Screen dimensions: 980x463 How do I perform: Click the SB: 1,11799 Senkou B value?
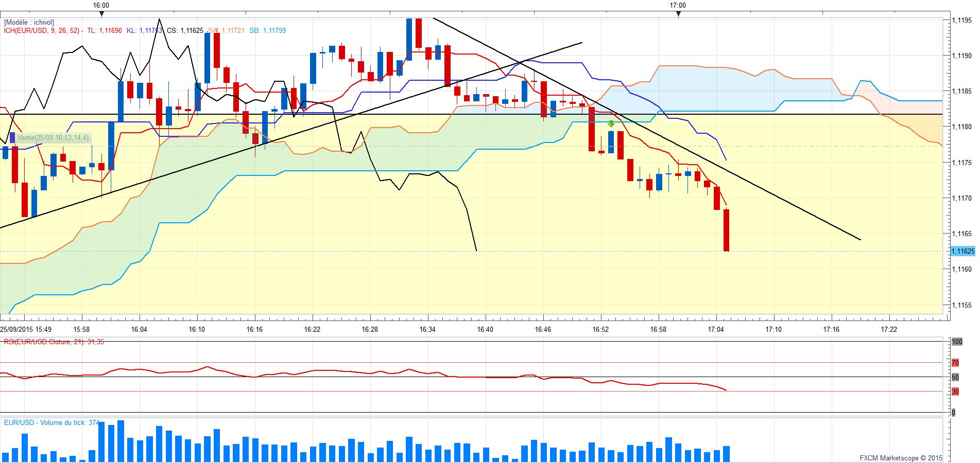[x=267, y=31]
